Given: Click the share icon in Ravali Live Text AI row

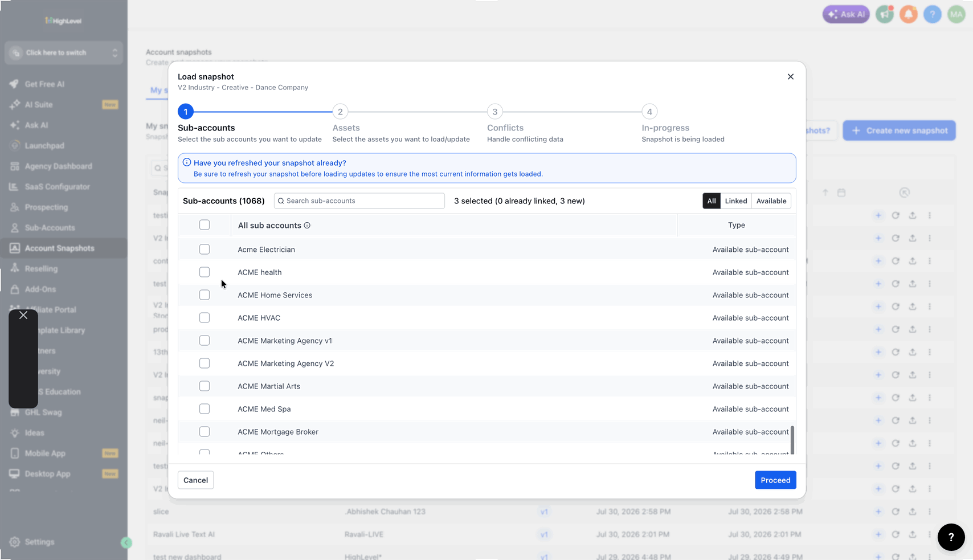Looking at the screenshot, I should point(913,534).
